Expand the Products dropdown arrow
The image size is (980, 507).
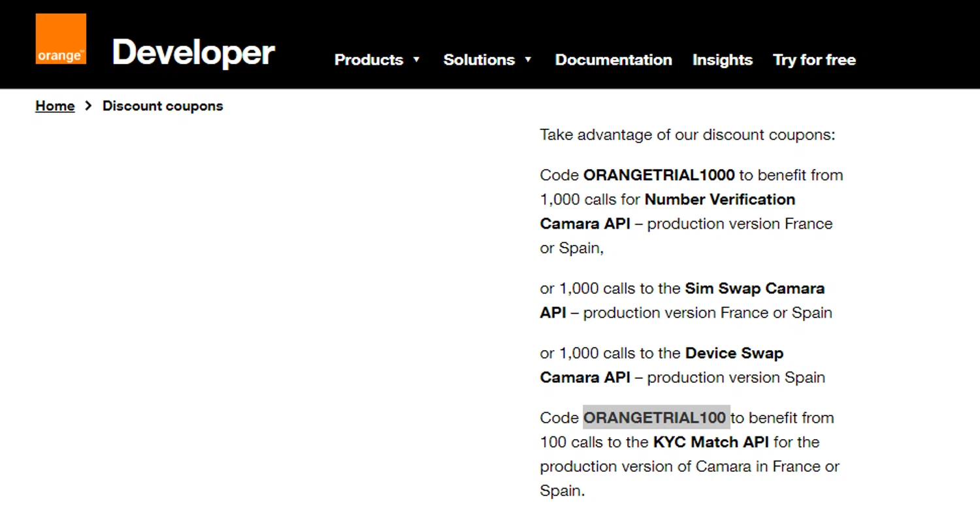point(416,59)
